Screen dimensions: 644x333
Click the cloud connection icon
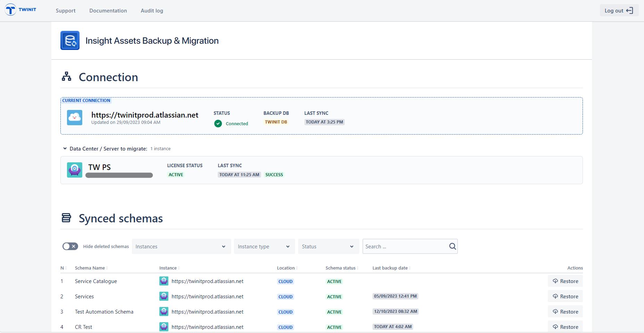(75, 118)
